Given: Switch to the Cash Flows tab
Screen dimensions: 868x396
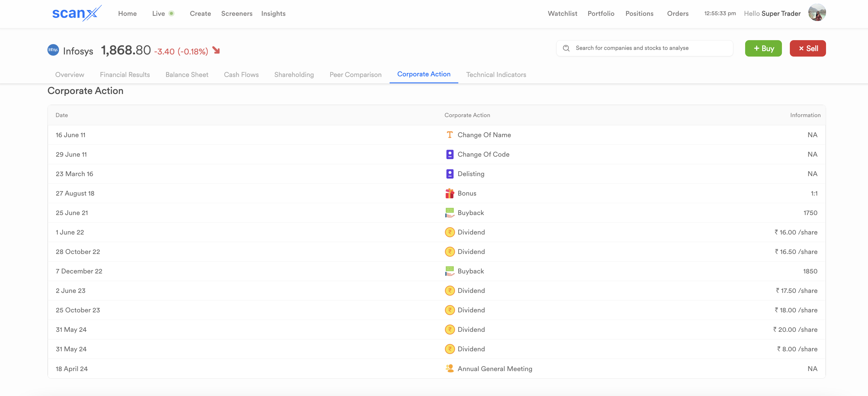Looking at the screenshot, I should 241,75.
